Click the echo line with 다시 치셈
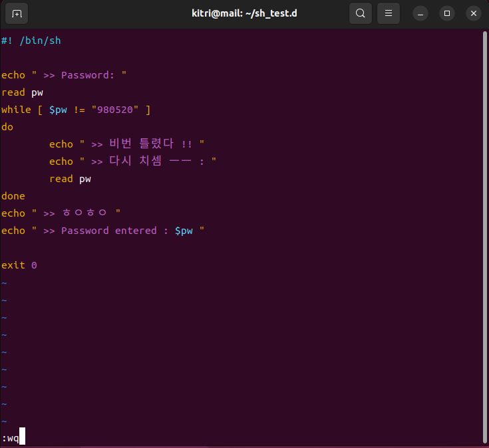Image resolution: width=489 pixels, height=448 pixels. 132,161
